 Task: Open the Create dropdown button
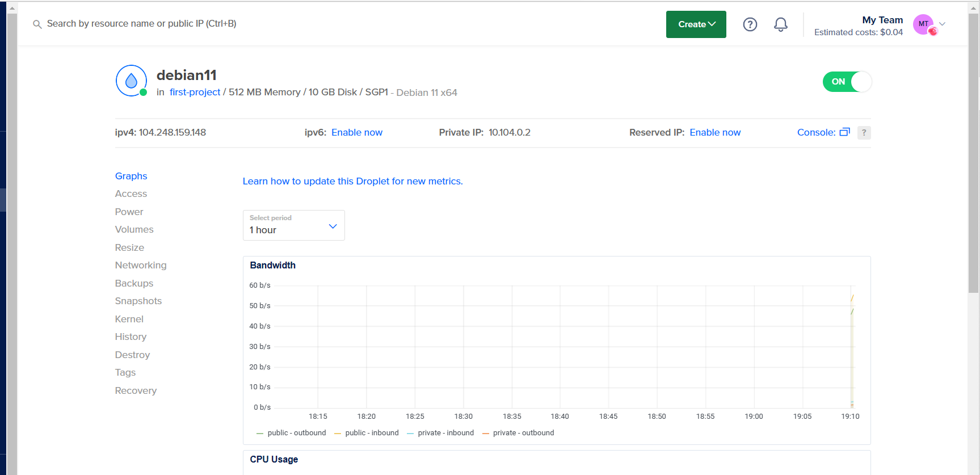click(696, 24)
